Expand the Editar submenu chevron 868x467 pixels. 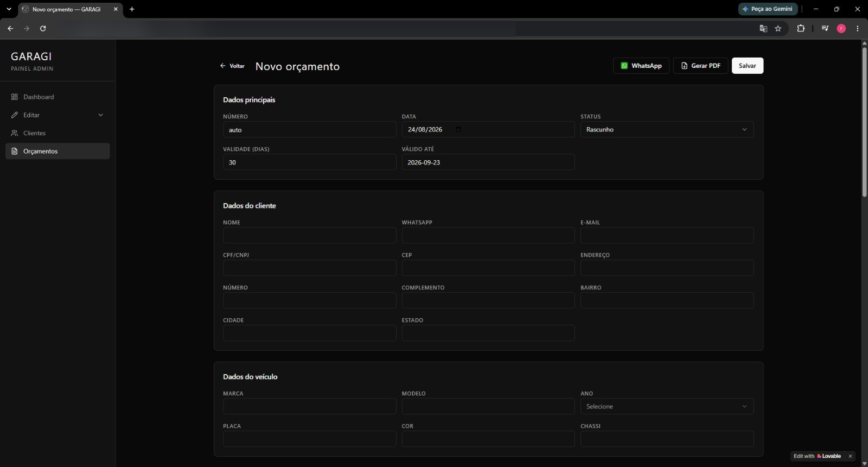[x=100, y=115]
